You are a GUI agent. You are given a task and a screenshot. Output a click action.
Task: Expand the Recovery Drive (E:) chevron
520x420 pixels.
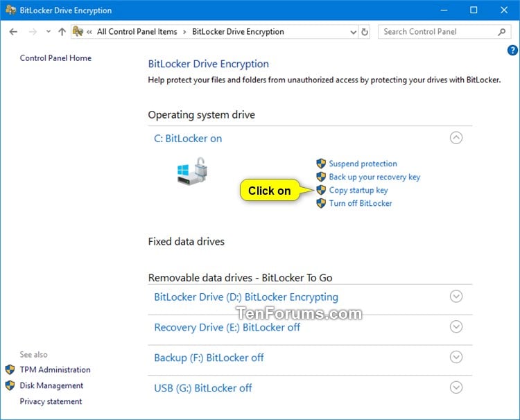(x=456, y=327)
